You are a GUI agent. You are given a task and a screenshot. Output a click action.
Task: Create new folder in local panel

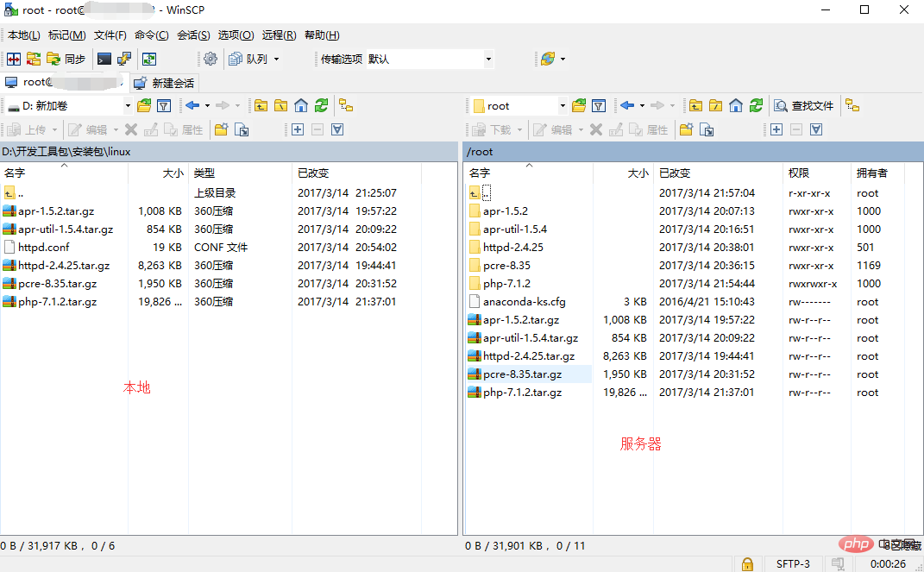pyautogui.click(x=221, y=129)
